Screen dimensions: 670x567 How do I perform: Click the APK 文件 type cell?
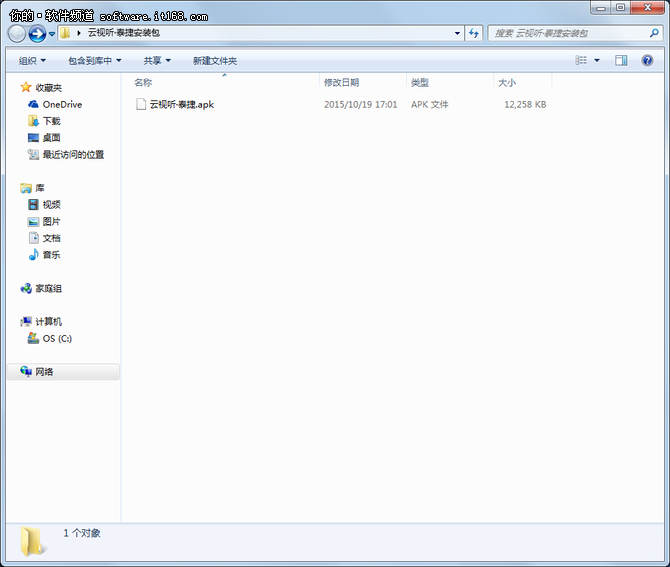430,104
